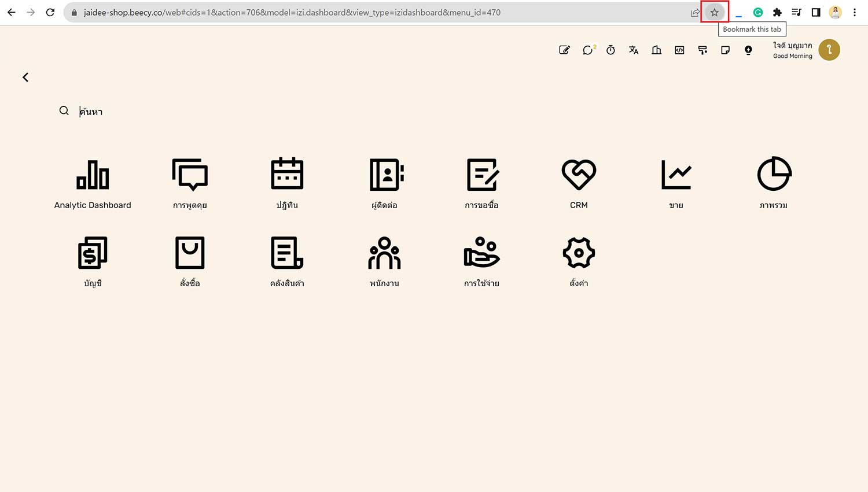Click the timer stopwatch icon in top bar
The height and width of the screenshot is (492, 868).
coord(610,50)
